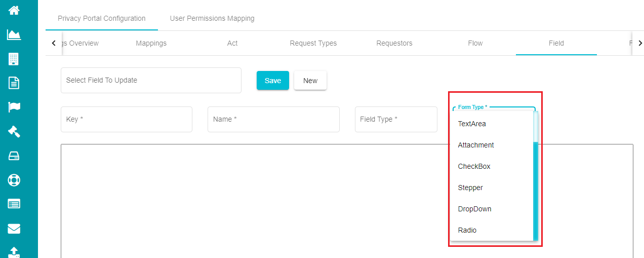The image size is (644, 258).
Task: Click the New button
Action: [x=310, y=81]
